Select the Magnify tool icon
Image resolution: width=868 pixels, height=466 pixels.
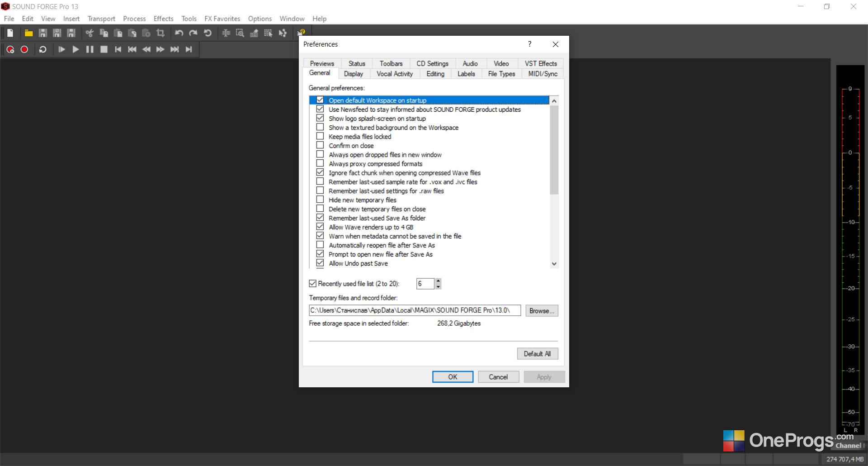click(x=240, y=33)
